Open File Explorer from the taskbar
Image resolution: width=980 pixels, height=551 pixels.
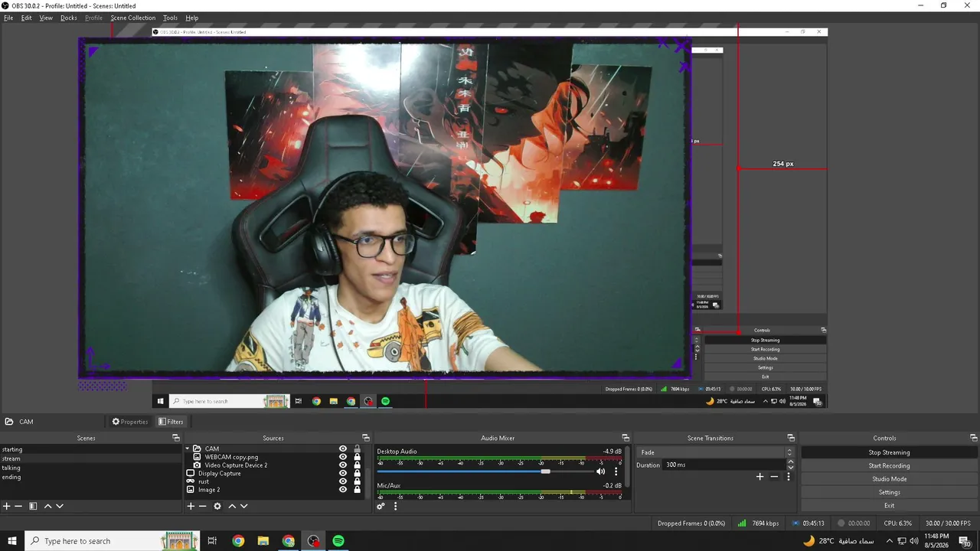point(263,541)
